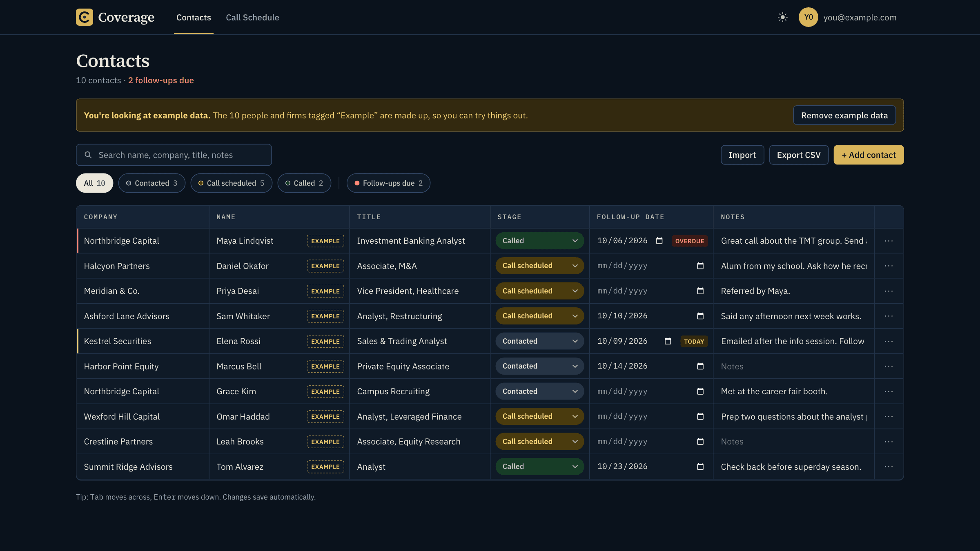Open the stage dropdown for Maya Lindqvist
This screenshot has height=551, width=980.
pos(540,241)
